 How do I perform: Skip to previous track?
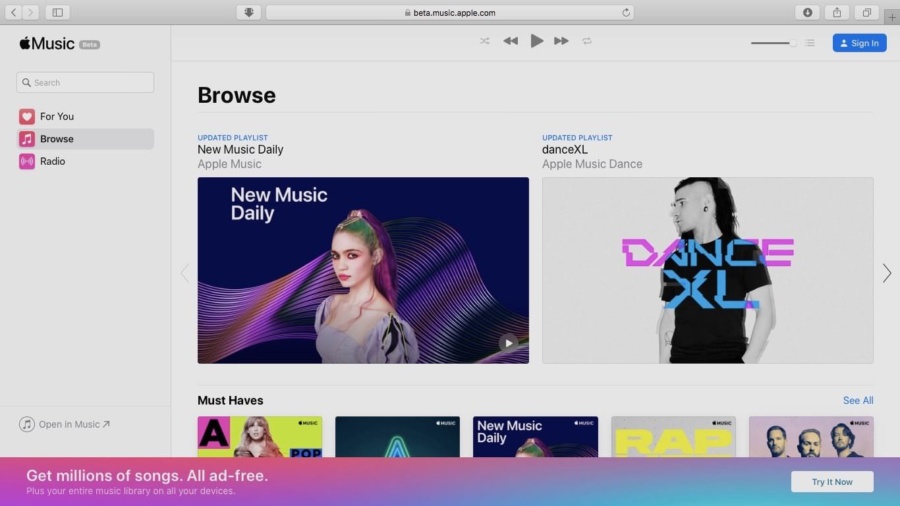[x=510, y=41]
